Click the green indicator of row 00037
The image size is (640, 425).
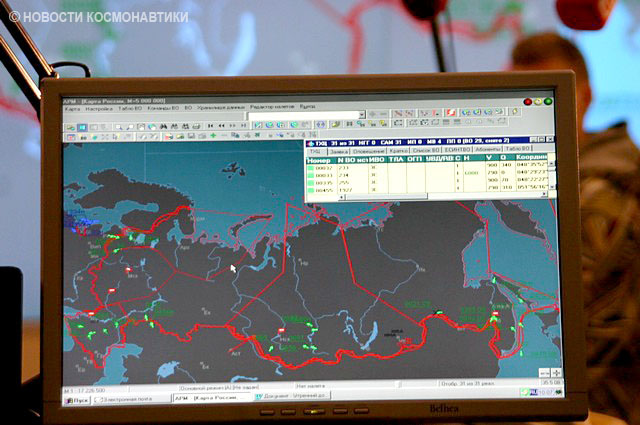(311, 169)
